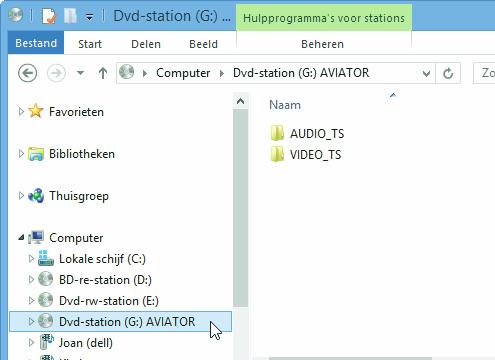Image resolution: width=495 pixels, height=360 pixels.
Task: Click the navigation pane scrollbar up arrow
Action: (x=240, y=101)
